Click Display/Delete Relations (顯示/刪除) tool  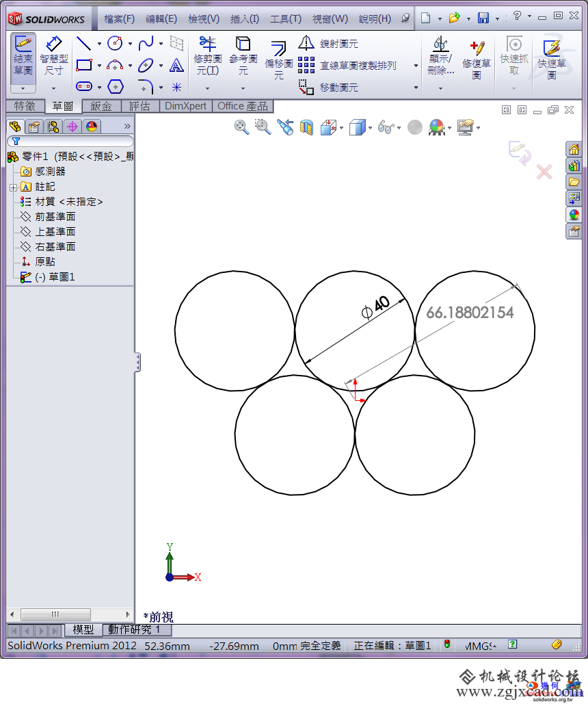440,56
